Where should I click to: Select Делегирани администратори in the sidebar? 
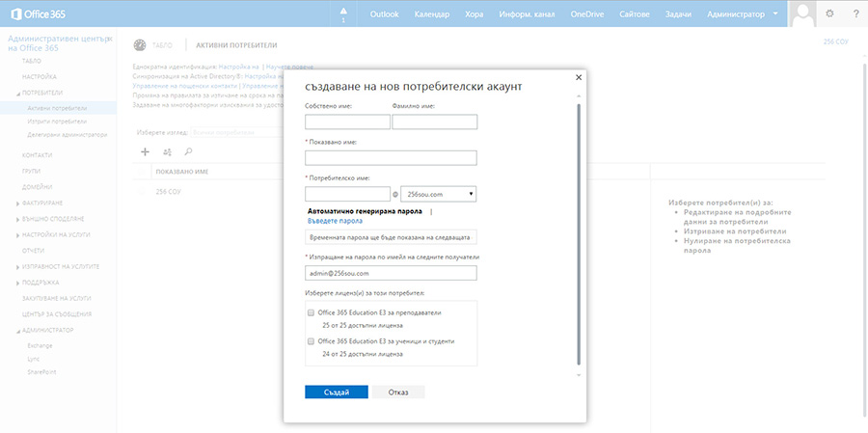pyautogui.click(x=67, y=135)
